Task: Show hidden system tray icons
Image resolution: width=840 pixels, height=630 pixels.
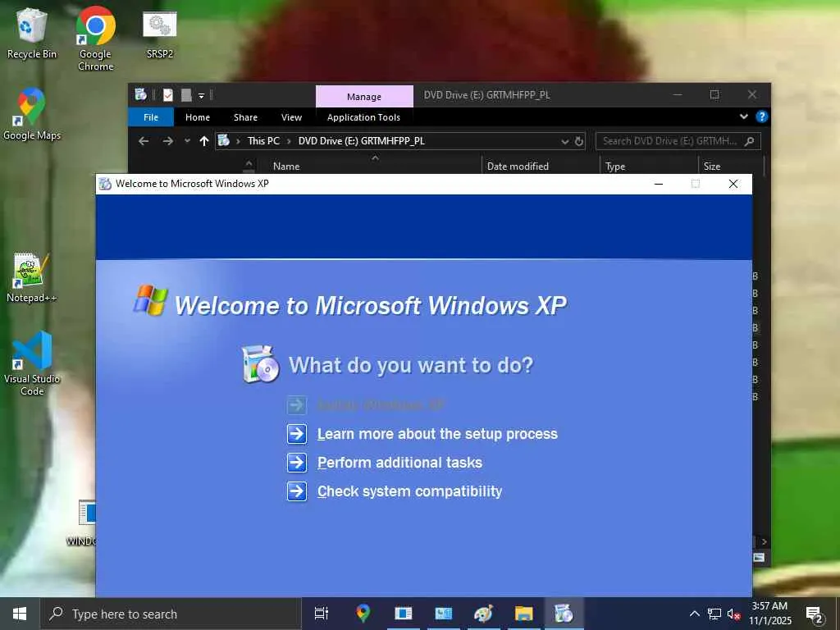Action: pyautogui.click(x=694, y=614)
